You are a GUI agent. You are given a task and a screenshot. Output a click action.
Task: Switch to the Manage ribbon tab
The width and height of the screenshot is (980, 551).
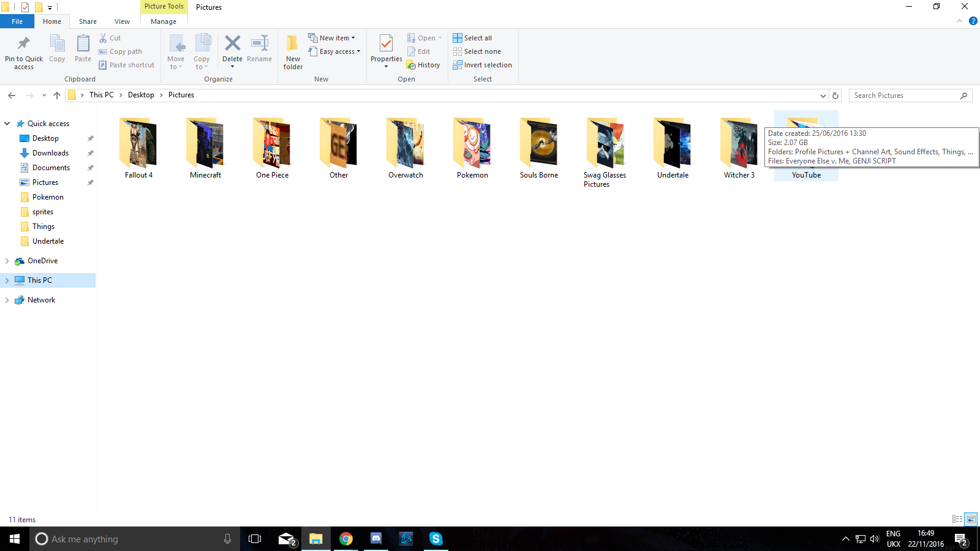164,21
